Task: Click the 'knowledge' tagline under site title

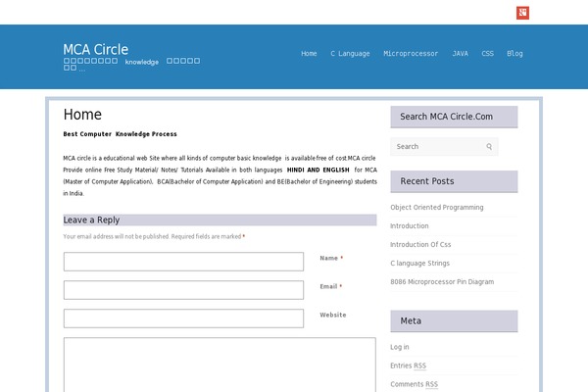Action: click(142, 62)
